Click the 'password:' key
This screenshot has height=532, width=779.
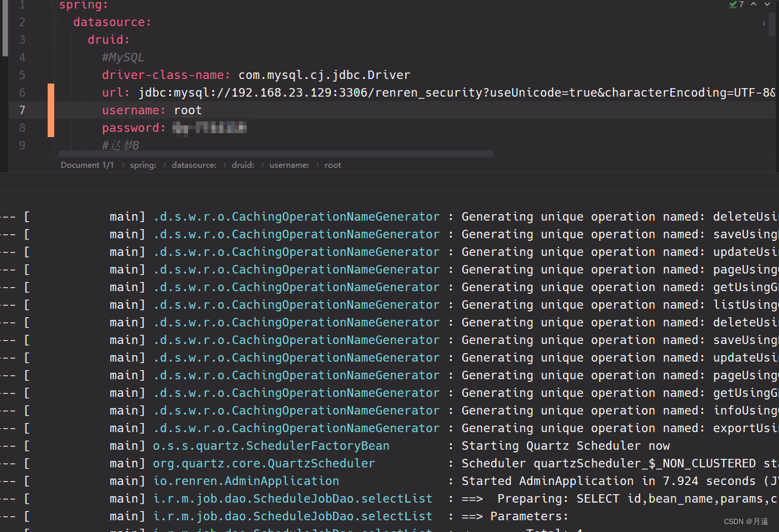click(x=134, y=128)
